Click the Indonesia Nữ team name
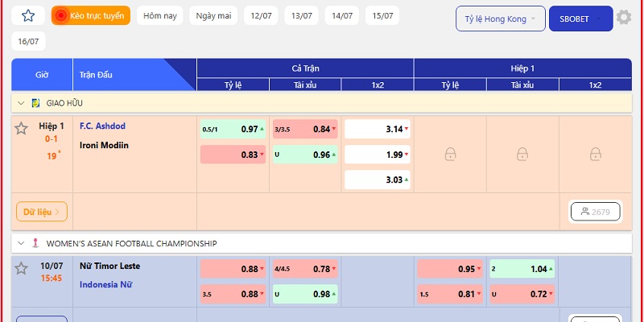644x322 pixels. (105, 285)
